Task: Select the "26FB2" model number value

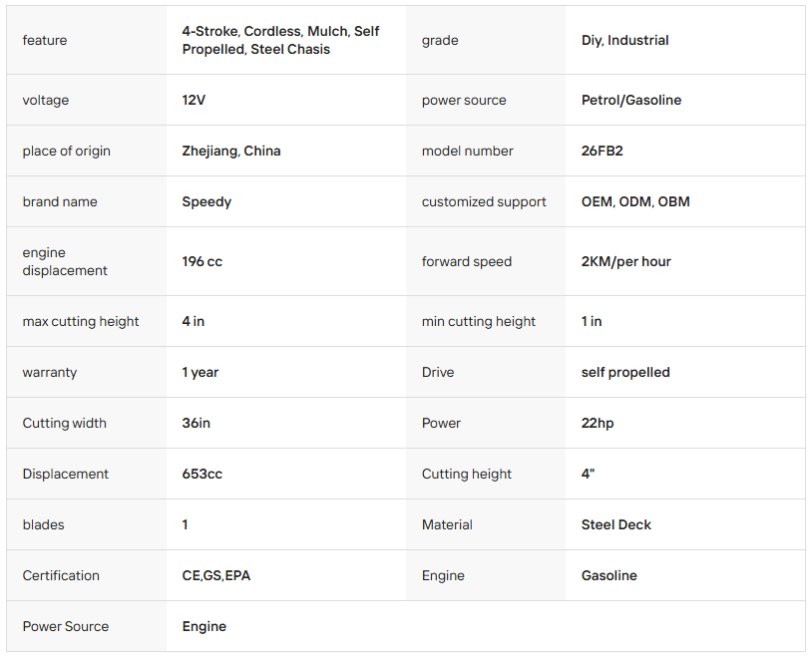Action: click(x=603, y=152)
